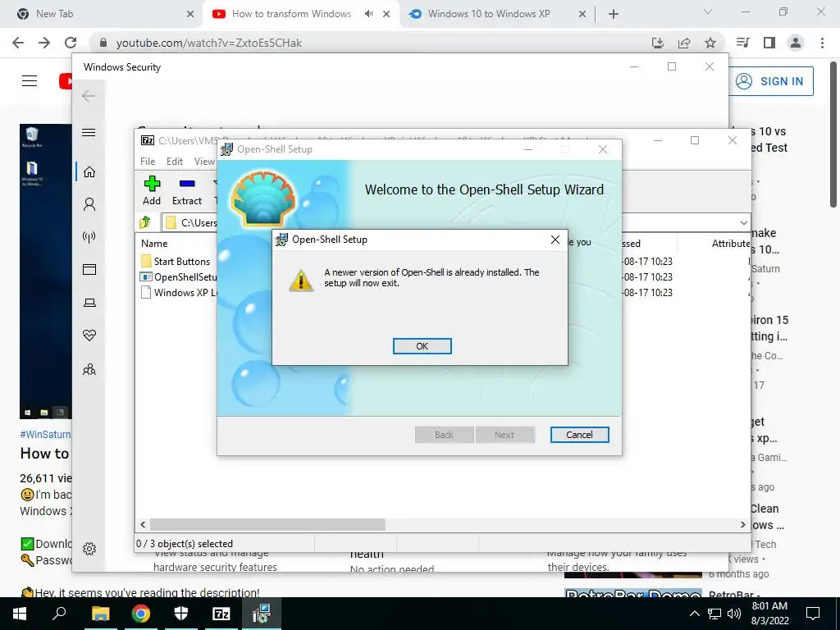This screenshot has height=630, width=840.
Task: Open Family options icon in Windows Security
Action: click(x=89, y=369)
